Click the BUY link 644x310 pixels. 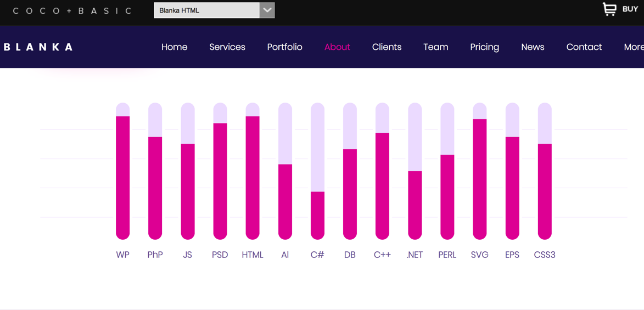[630, 9]
